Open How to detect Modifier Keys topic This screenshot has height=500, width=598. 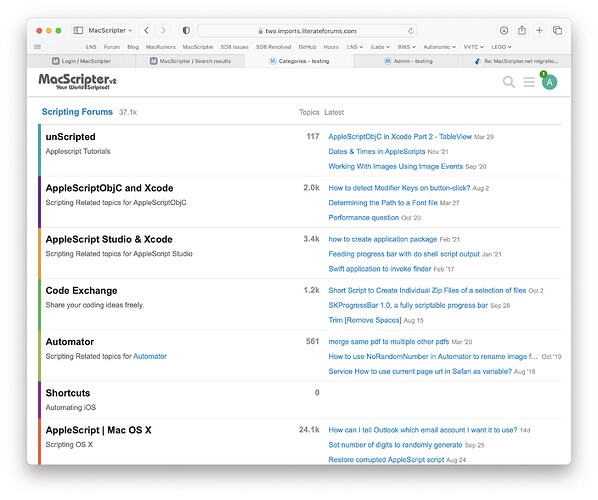(x=399, y=188)
